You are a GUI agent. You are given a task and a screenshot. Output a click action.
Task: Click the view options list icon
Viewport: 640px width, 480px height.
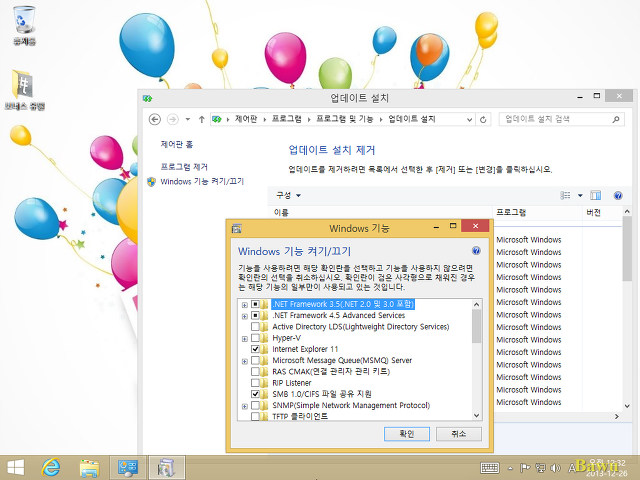click(565, 196)
